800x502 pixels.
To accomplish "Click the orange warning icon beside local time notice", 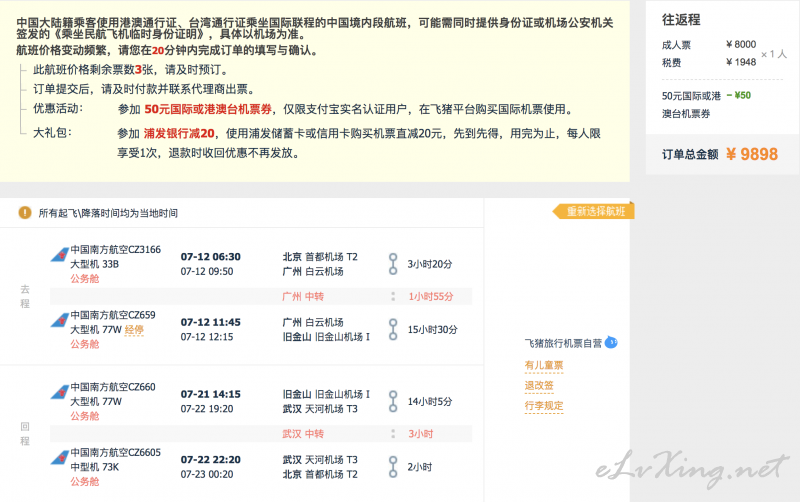I will point(24,213).
